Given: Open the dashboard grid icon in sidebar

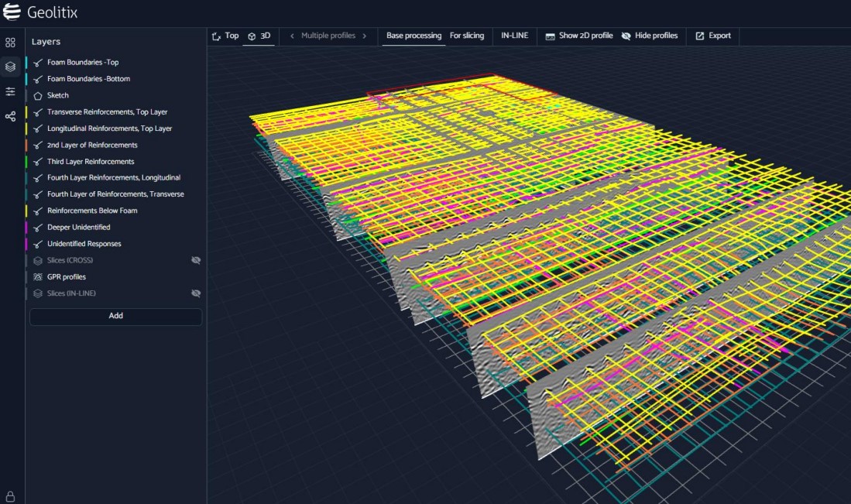Looking at the screenshot, I should click(10, 43).
